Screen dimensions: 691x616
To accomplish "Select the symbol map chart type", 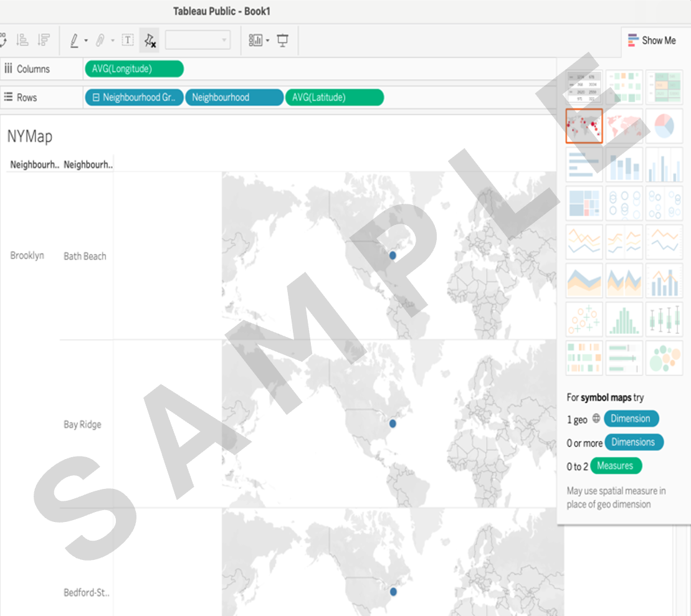I will pyautogui.click(x=584, y=126).
